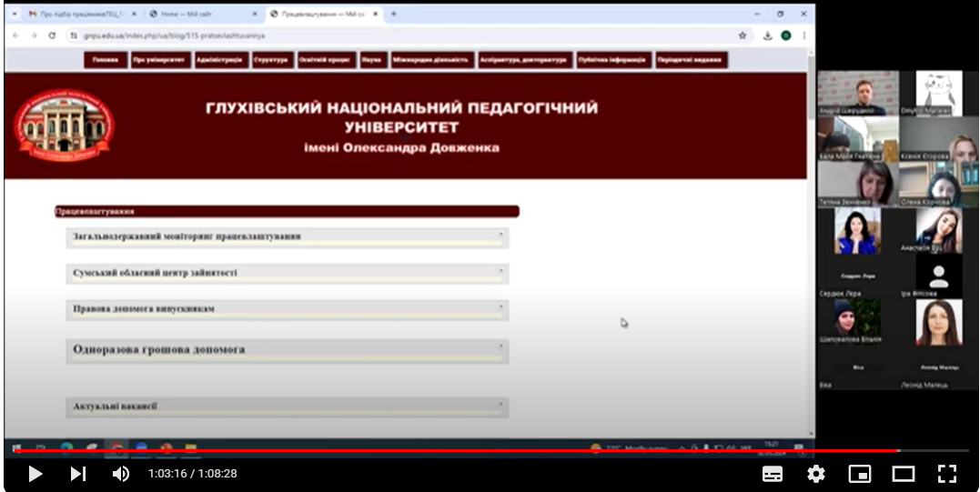Close the Home — Мій сайт tab
This screenshot has height=492, width=980.
[x=255, y=14]
